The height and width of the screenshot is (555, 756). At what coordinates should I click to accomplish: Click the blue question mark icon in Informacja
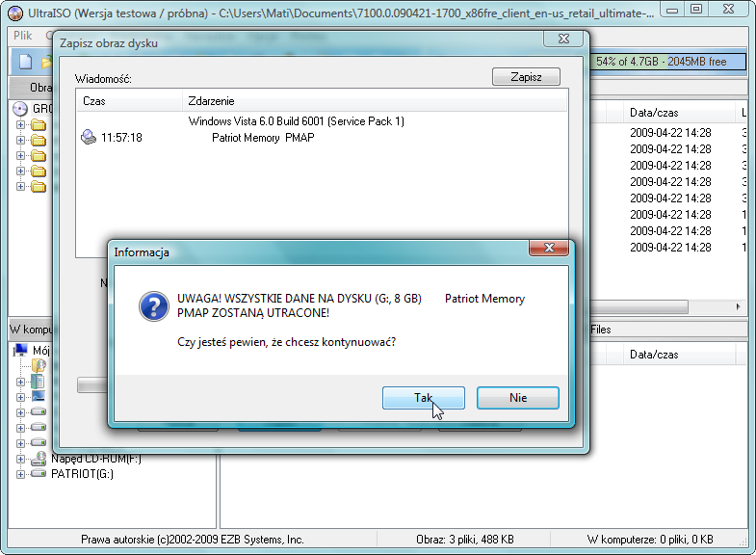coord(154,306)
